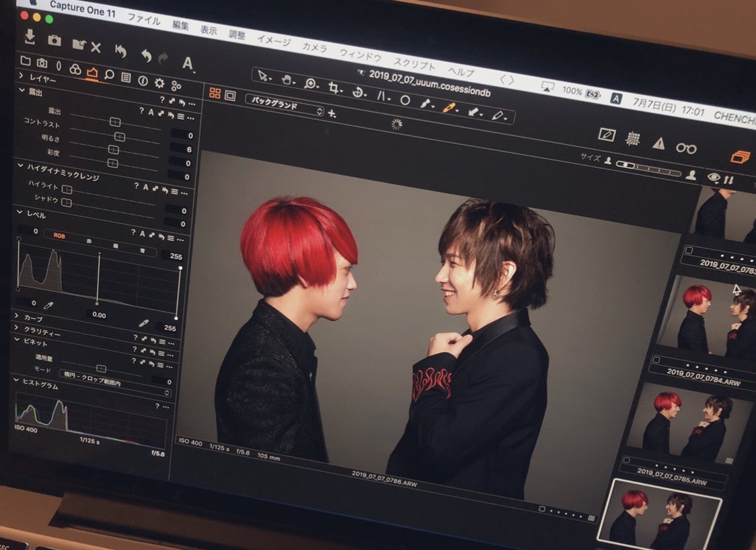Collapse the ヒストグラム panel

click(16, 380)
